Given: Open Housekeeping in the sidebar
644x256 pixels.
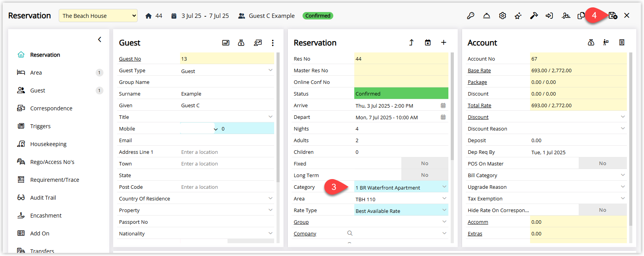Looking at the screenshot, I should point(48,144).
